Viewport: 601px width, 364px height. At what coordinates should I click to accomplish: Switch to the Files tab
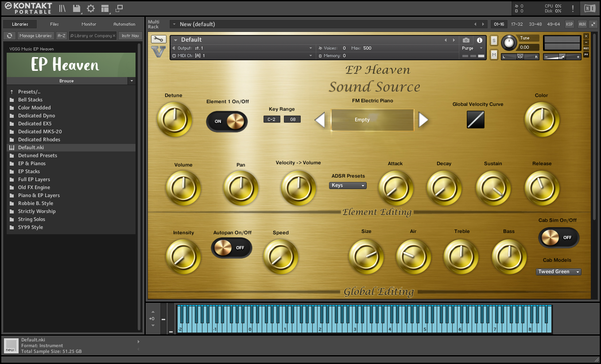coord(54,24)
